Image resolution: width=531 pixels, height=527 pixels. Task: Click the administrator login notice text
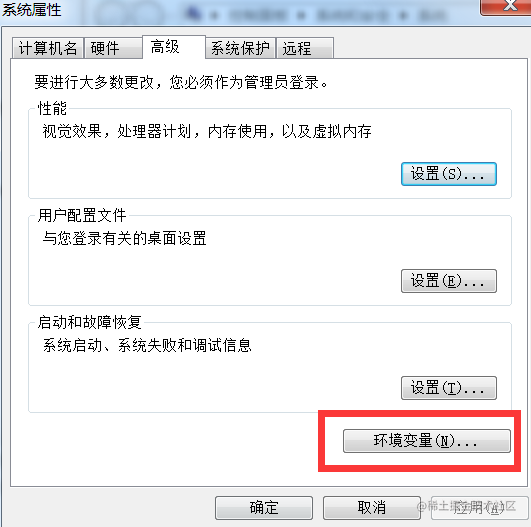click(x=181, y=82)
